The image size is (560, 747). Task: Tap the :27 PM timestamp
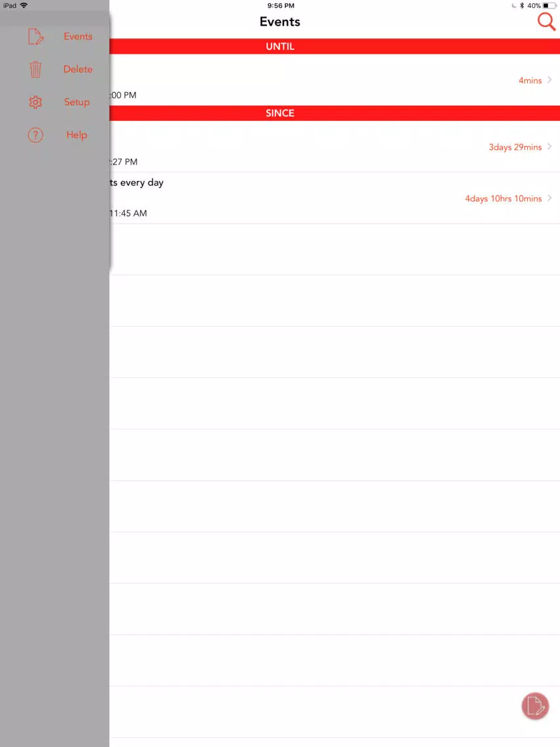124,162
